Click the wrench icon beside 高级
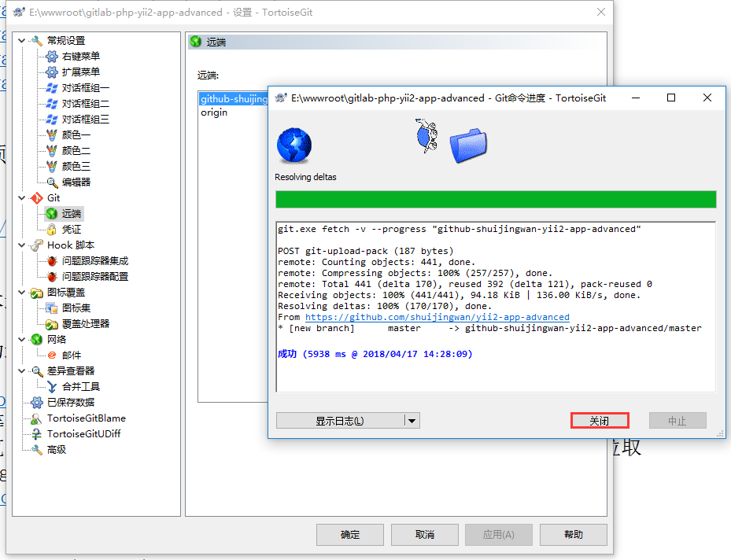The height and width of the screenshot is (560, 731). [x=36, y=450]
